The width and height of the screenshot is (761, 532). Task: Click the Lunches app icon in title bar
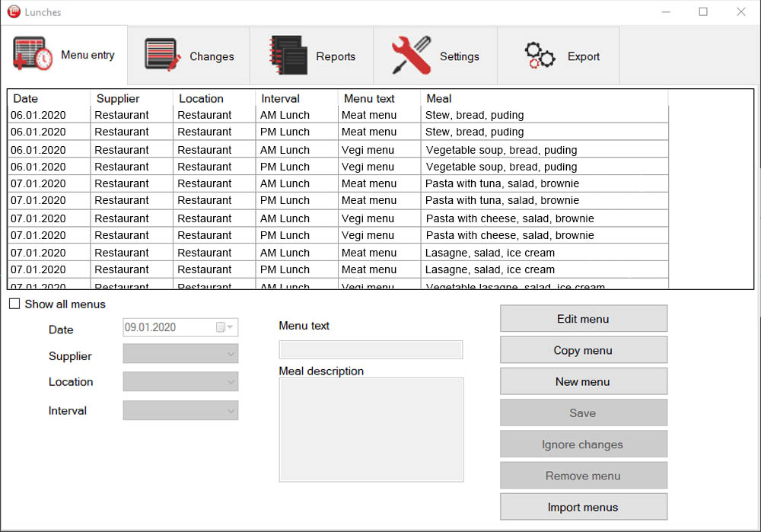click(14, 11)
